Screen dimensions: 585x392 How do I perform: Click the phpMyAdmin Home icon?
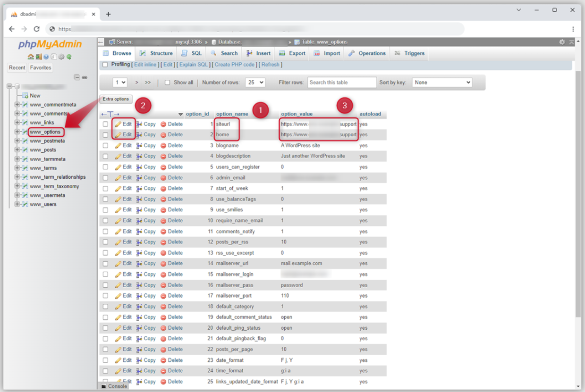[31, 57]
